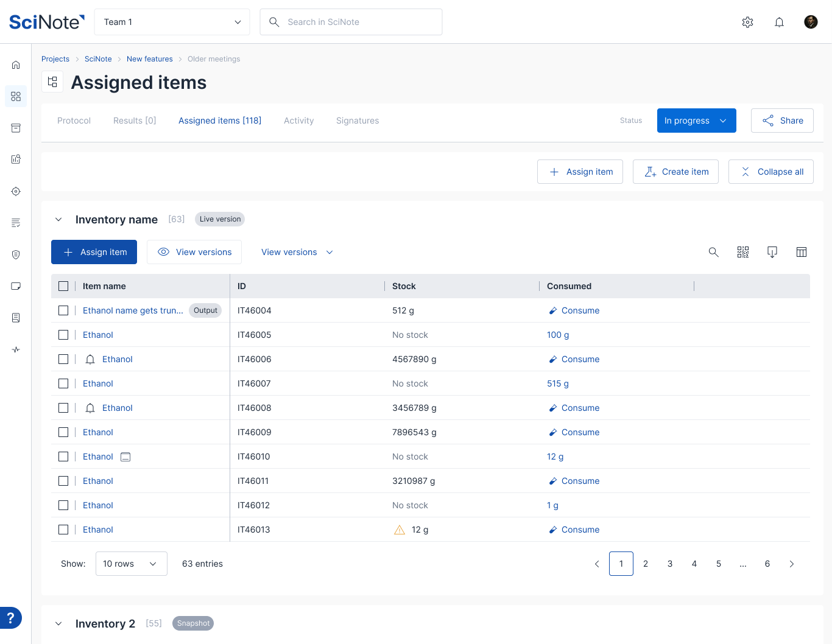Switch to the Protocol tab
The height and width of the screenshot is (644, 832).
(x=74, y=121)
